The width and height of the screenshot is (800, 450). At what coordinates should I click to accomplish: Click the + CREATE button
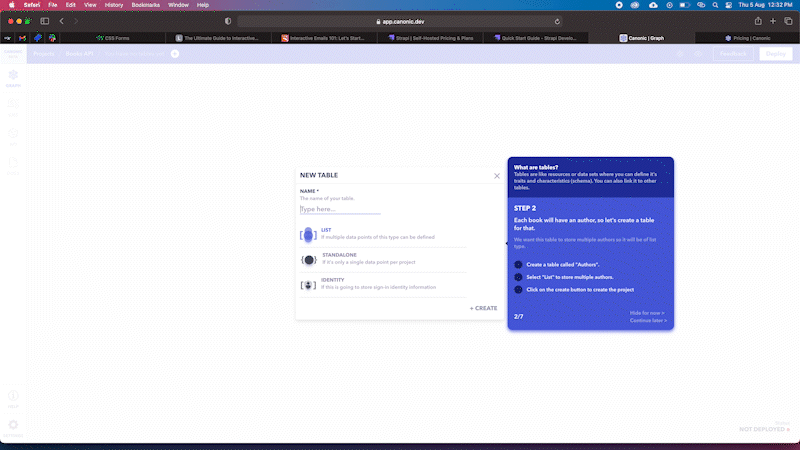483,308
